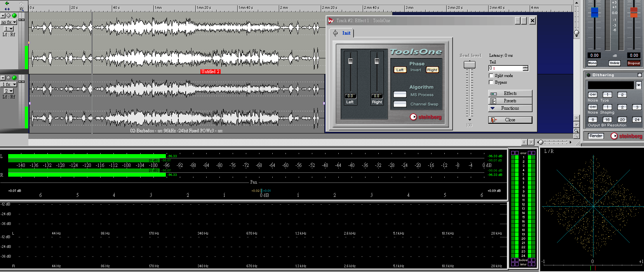Image resolution: width=644 pixels, height=272 pixels.
Task: Enable the Split mode checkbox
Action: coord(491,75)
